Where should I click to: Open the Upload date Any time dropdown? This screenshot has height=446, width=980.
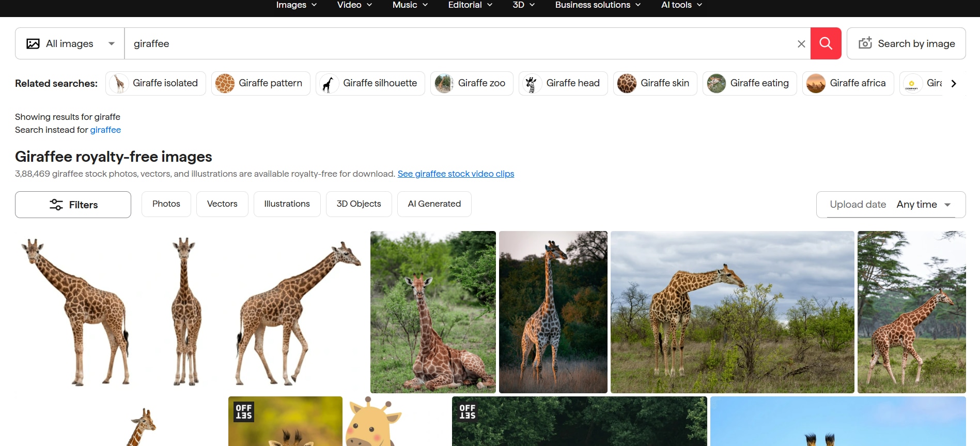891,205
